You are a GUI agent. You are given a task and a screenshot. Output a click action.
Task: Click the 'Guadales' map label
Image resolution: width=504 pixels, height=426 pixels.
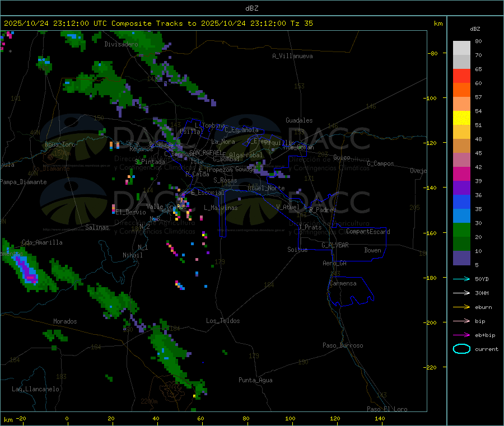pyautogui.click(x=299, y=120)
